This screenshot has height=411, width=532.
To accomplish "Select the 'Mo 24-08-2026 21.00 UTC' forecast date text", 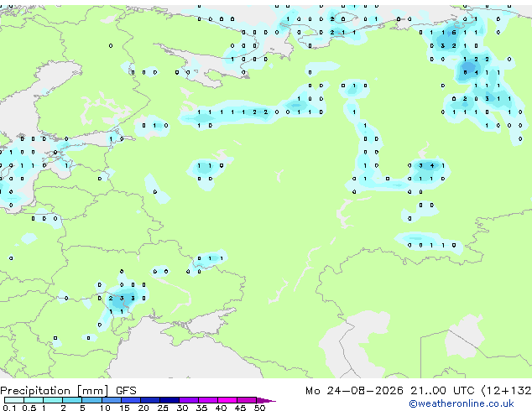I will point(390,391).
